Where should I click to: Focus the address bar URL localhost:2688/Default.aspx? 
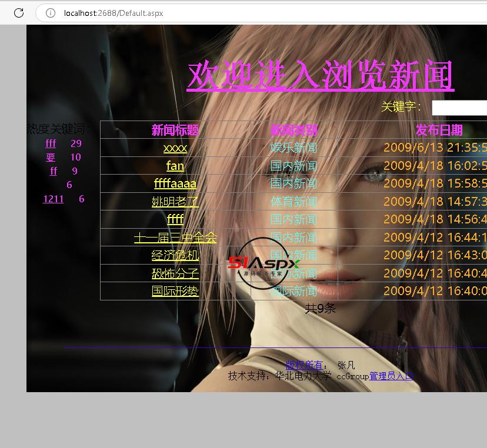coord(114,13)
